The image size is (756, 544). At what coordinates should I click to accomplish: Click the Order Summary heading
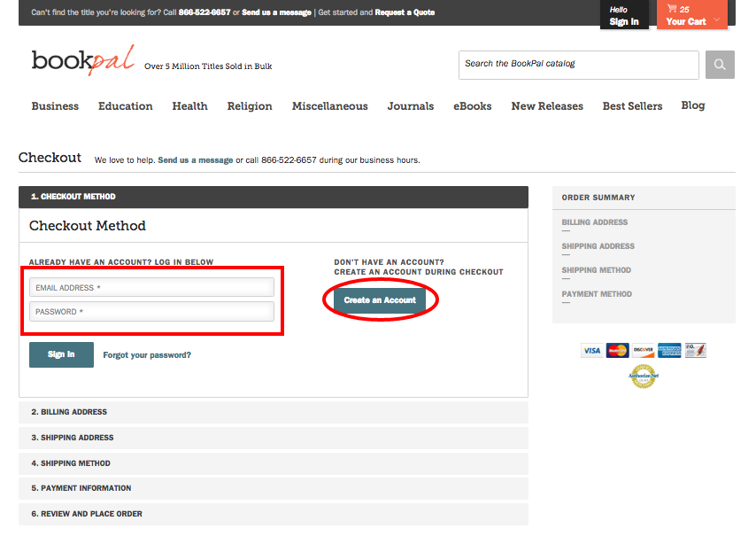tap(598, 198)
